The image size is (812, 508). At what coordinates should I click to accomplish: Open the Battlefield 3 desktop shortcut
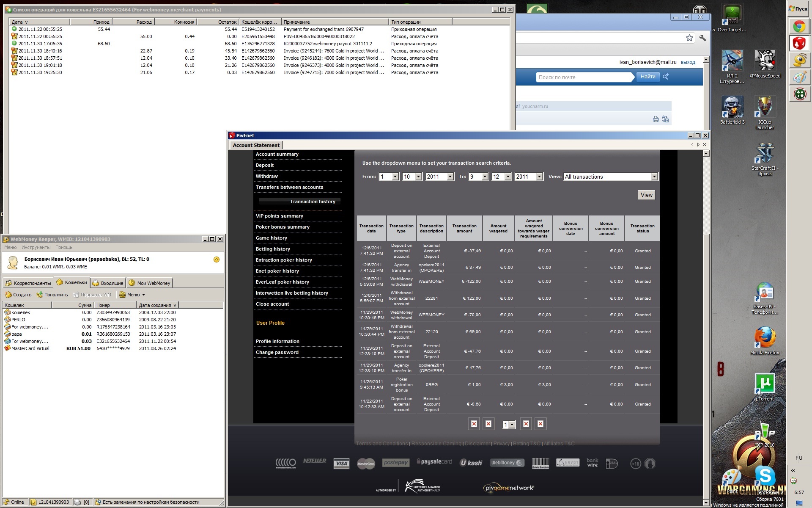click(x=732, y=107)
